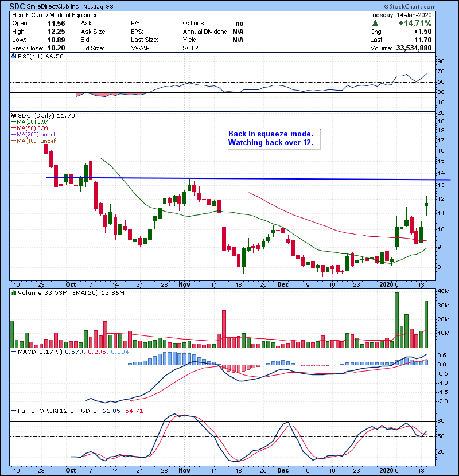Screen dimensions: 459x476
Task: Click the Last price value 11.70 in header
Action: [x=423, y=40]
